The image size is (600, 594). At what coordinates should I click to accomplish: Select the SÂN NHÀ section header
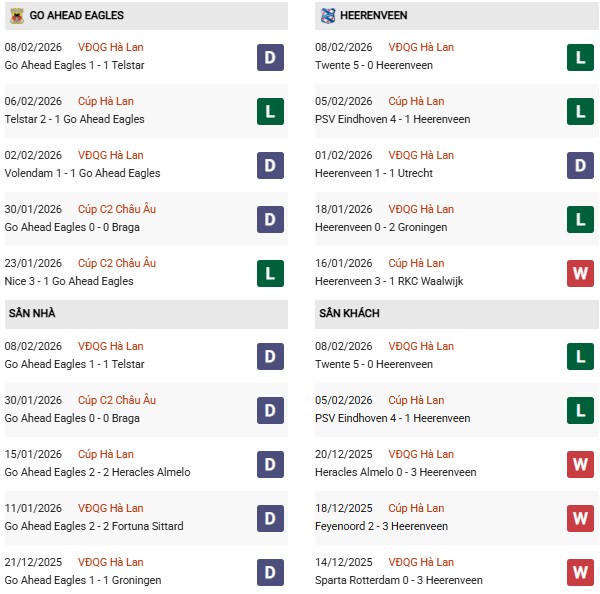pyautogui.click(x=32, y=314)
